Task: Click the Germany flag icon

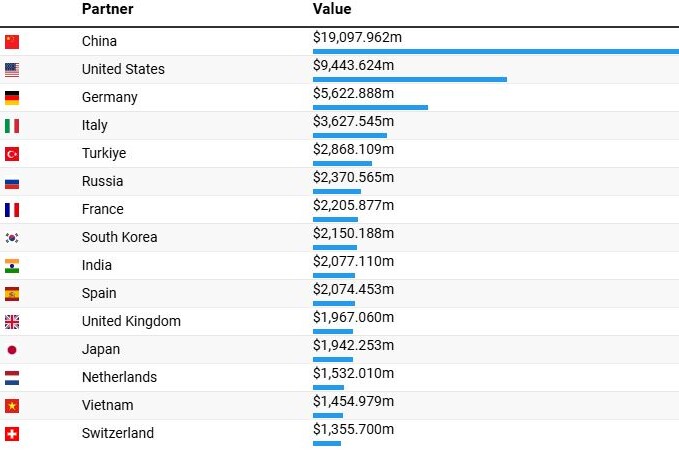Action: 12,98
